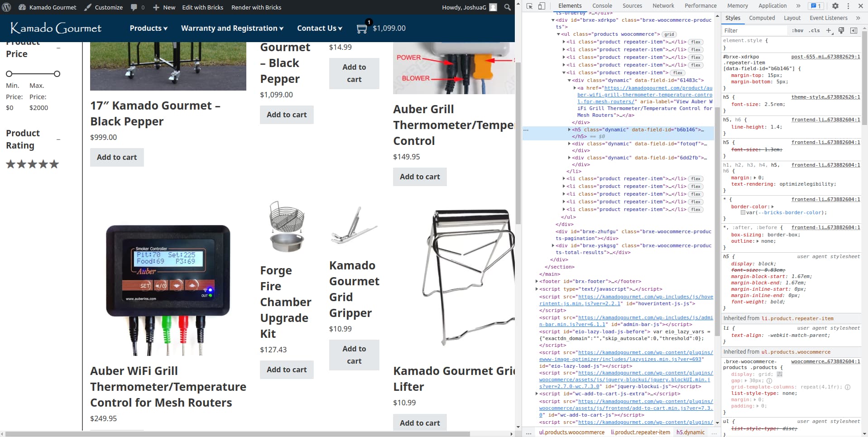This screenshot has height=437, width=868.
Task: Toggle the .cls element classes panel
Action: (815, 30)
